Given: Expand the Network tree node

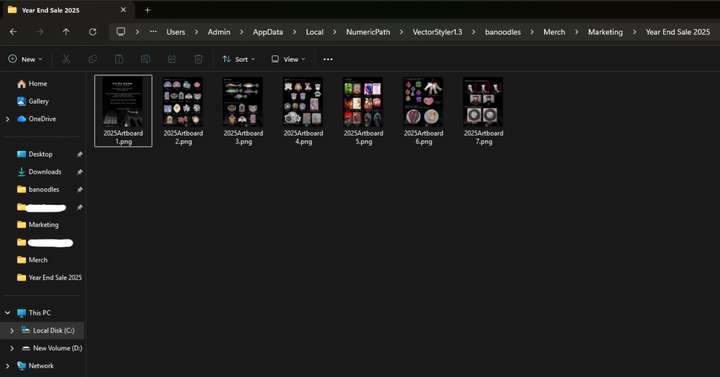Looking at the screenshot, I should [7, 366].
